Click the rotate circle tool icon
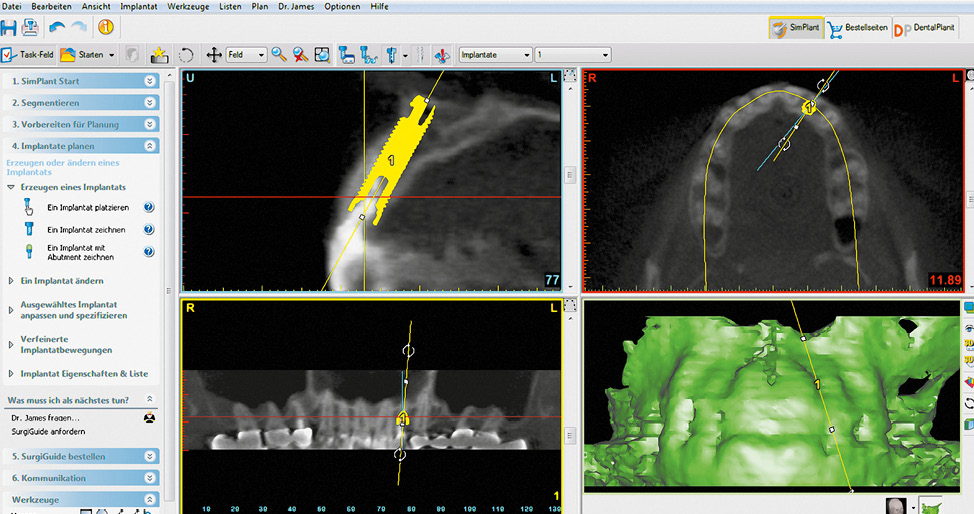 point(186,55)
